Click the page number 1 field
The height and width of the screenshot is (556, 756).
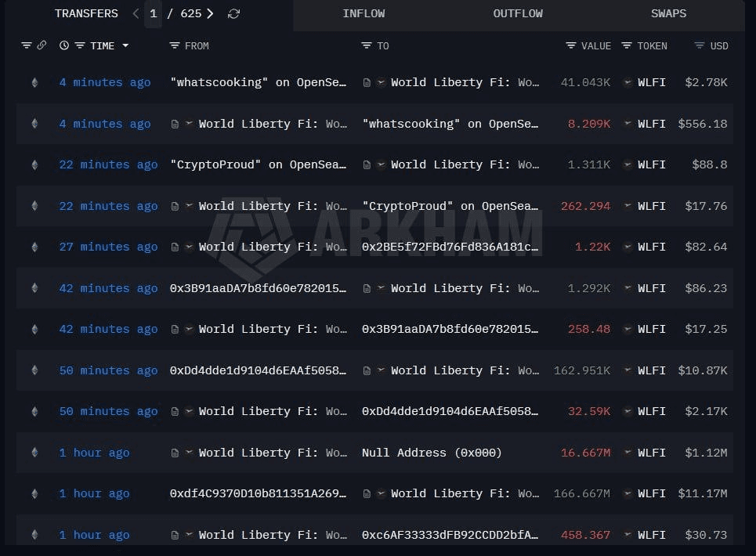[x=154, y=13]
